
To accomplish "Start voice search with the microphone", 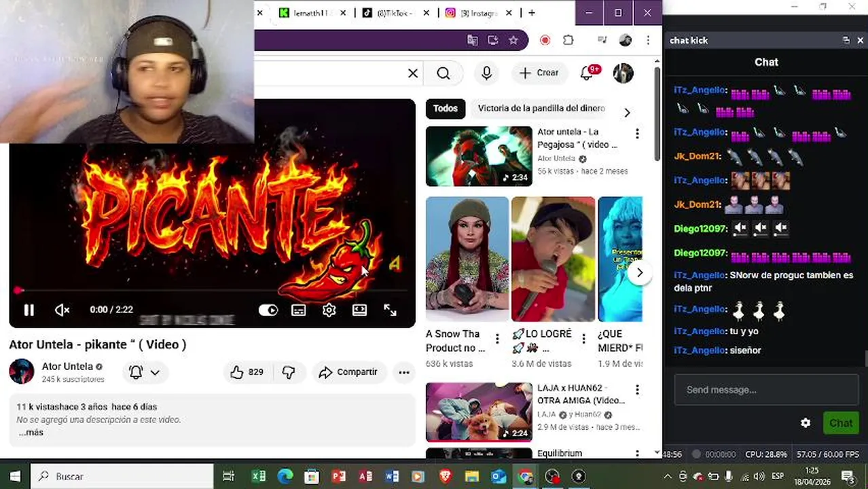I will pyautogui.click(x=486, y=73).
